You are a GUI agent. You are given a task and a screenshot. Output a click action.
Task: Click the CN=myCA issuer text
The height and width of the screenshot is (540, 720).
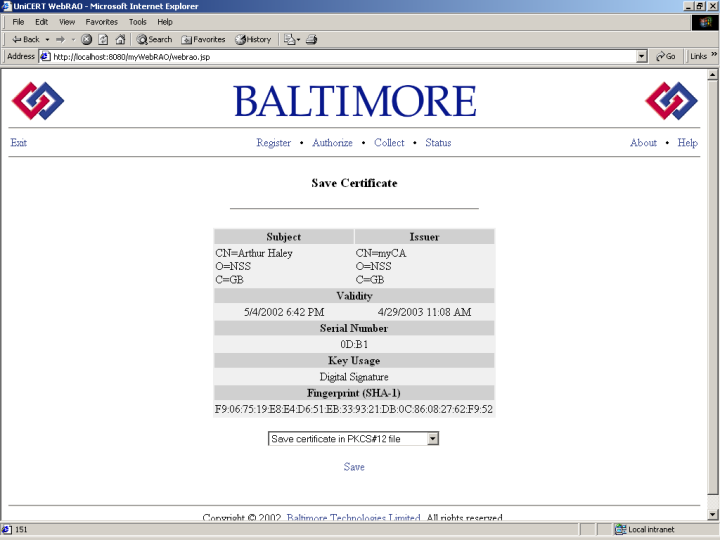pos(381,253)
